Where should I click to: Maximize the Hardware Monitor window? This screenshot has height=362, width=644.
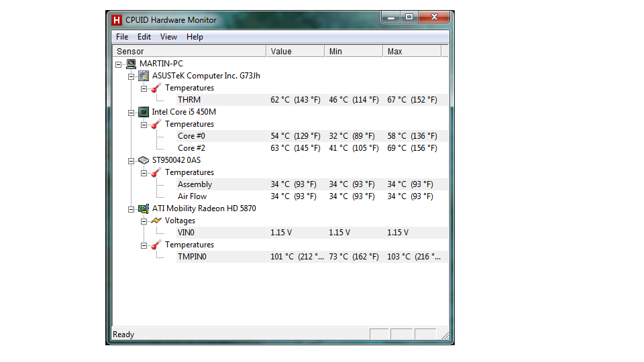tap(409, 17)
